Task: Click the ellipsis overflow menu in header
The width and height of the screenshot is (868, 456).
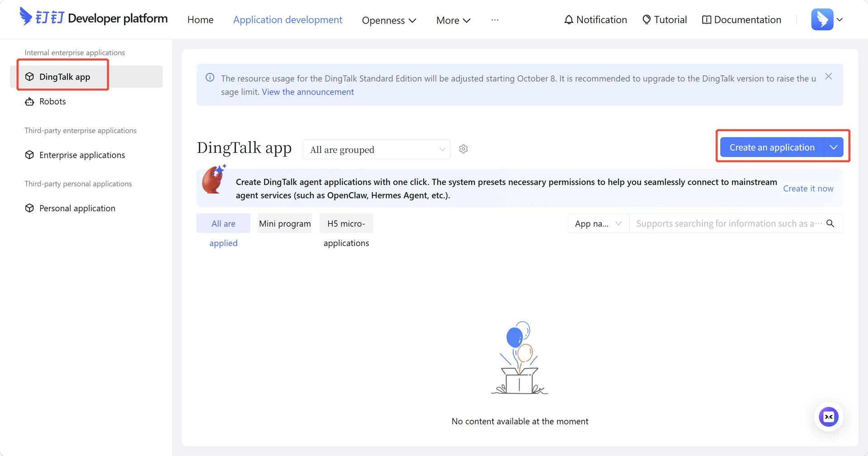Action: click(495, 20)
